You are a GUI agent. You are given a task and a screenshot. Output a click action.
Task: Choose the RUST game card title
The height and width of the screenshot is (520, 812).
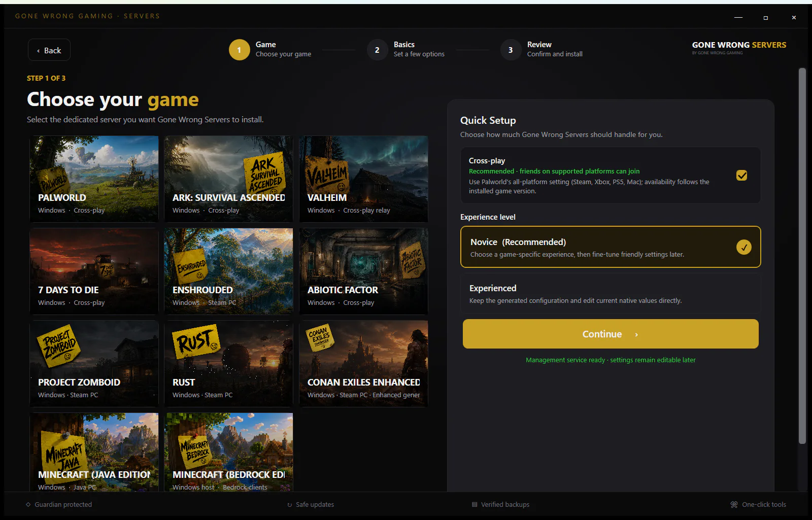coord(184,383)
